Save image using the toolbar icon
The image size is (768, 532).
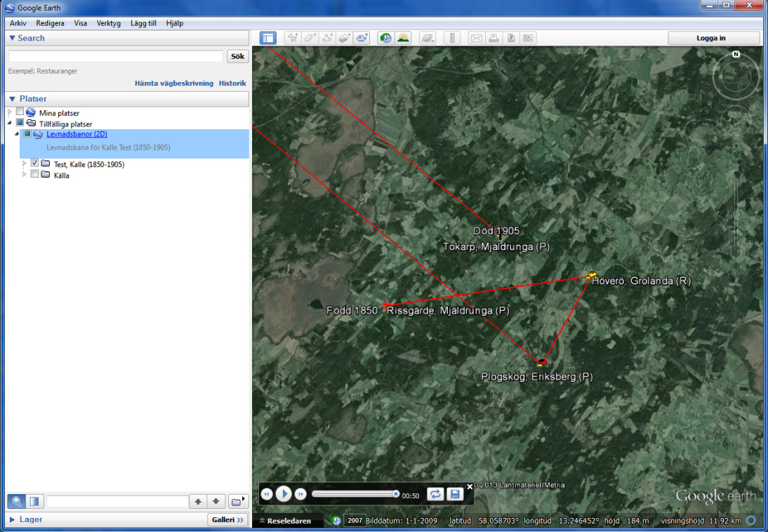coord(511,38)
